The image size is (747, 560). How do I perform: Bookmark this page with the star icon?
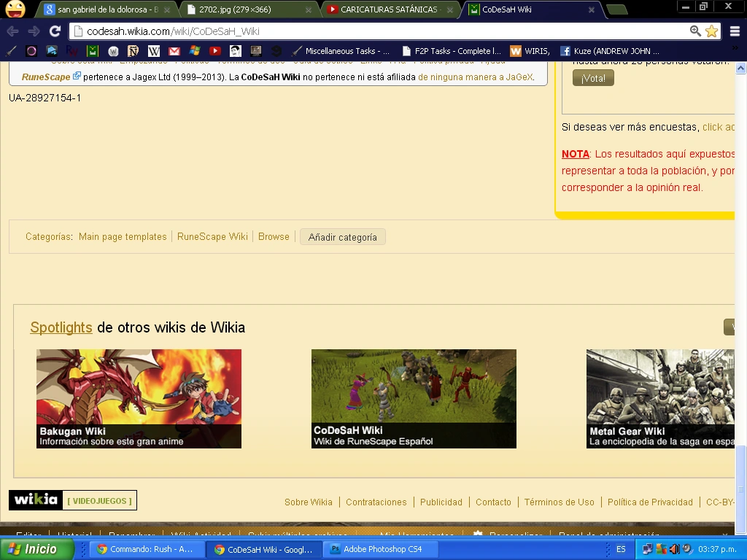tap(712, 31)
